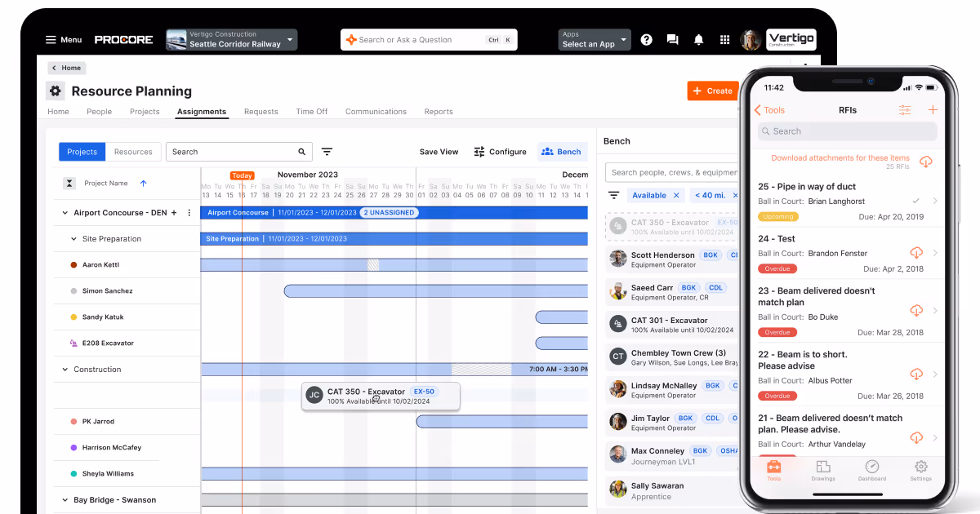The width and height of the screenshot is (980, 514).
Task: Remove the Available filter chip
Action: point(676,195)
